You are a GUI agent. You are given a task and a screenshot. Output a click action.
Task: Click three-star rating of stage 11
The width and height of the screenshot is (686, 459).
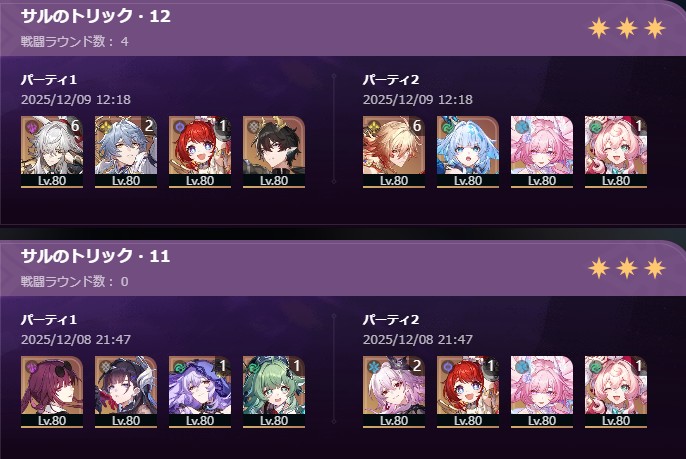point(626,268)
